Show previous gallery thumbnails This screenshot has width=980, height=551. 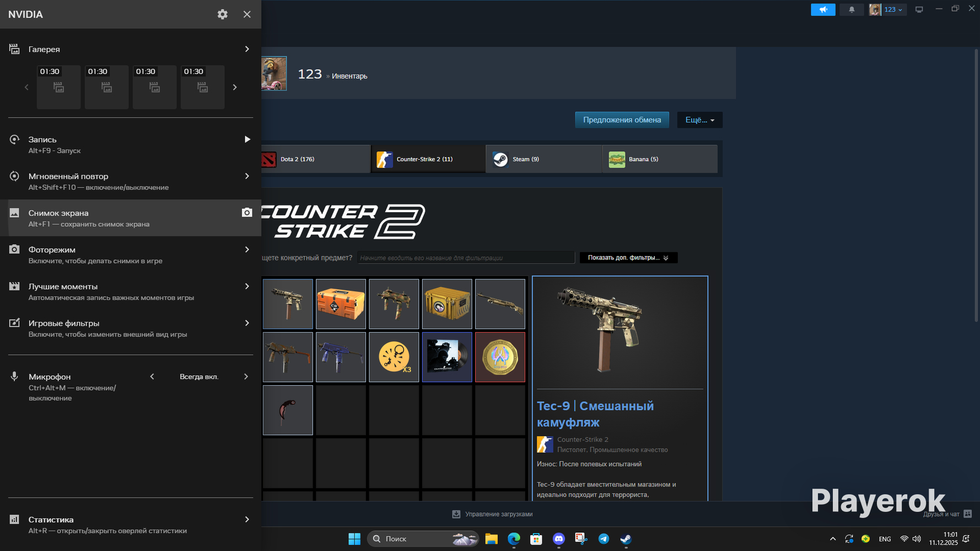click(26, 87)
